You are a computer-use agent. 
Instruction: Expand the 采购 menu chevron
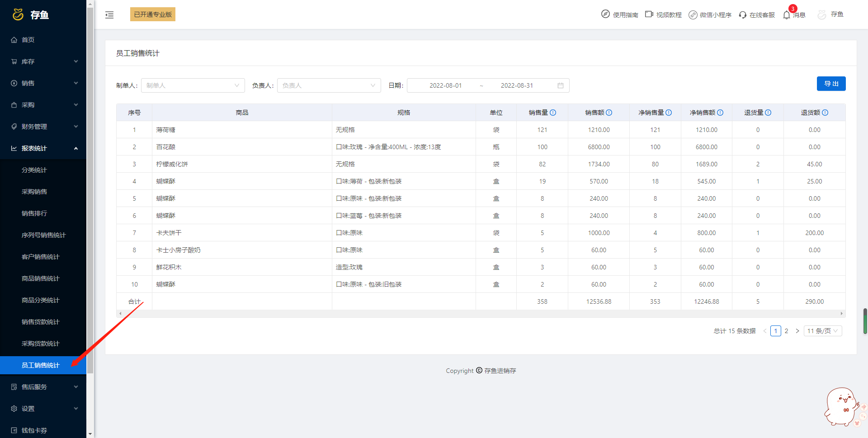[76, 105]
